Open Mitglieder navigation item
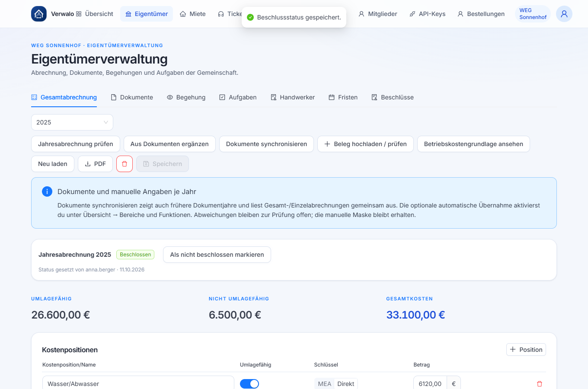588x389 pixels. click(x=378, y=14)
